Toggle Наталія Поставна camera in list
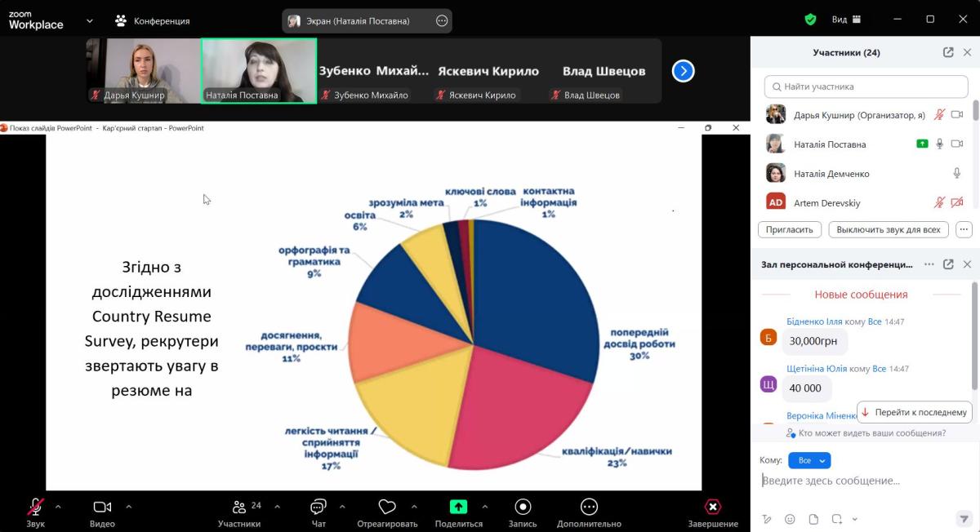The width and height of the screenshot is (980, 532). [x=958, y=144]
